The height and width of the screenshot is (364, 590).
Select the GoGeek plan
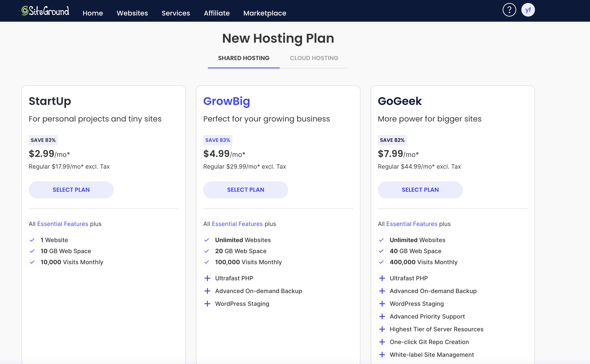coord(420,190)
